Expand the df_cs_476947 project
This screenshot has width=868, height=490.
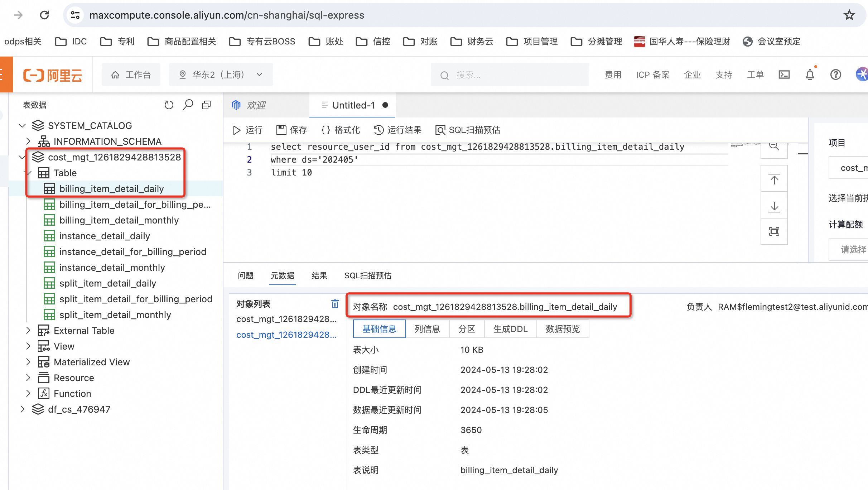click(22, 409)
